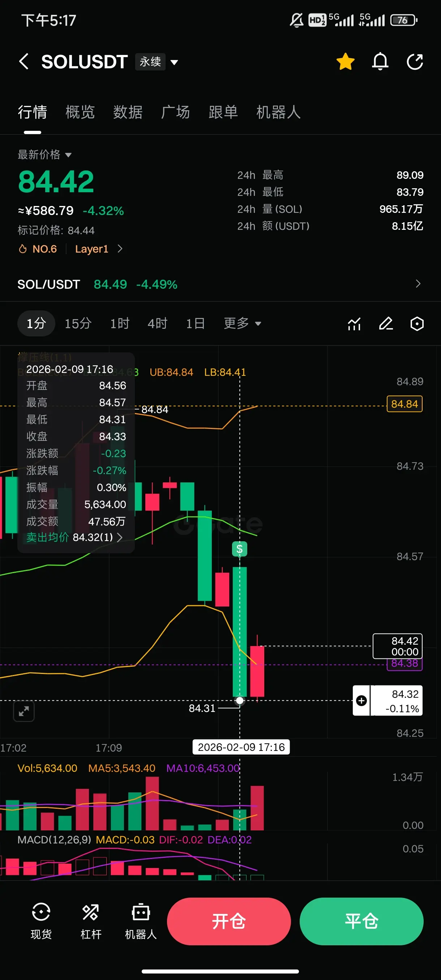The height and width of the screenshot is (980, 441).
Task: Tap the muted bell status icon
Action: pos(297,20)
